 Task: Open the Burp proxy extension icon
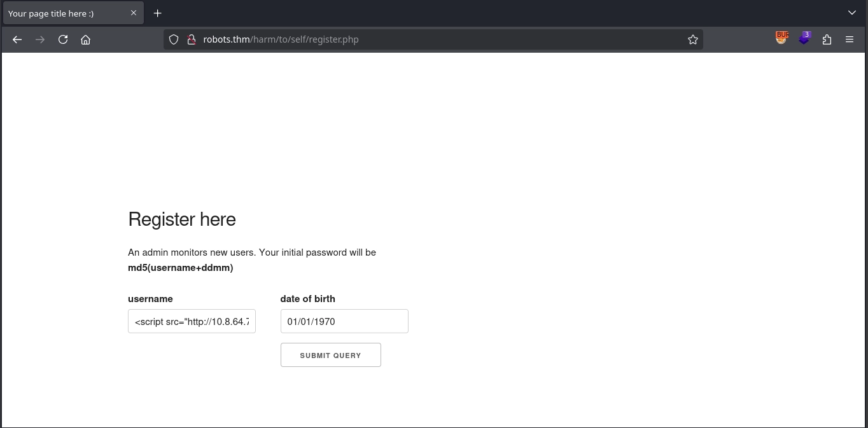coord(781,39)
